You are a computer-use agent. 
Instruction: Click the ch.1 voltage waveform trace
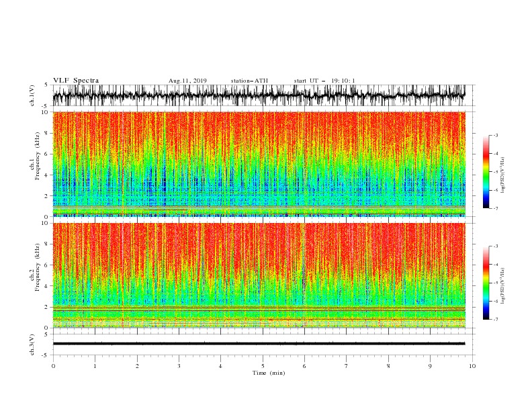point(259,95)
